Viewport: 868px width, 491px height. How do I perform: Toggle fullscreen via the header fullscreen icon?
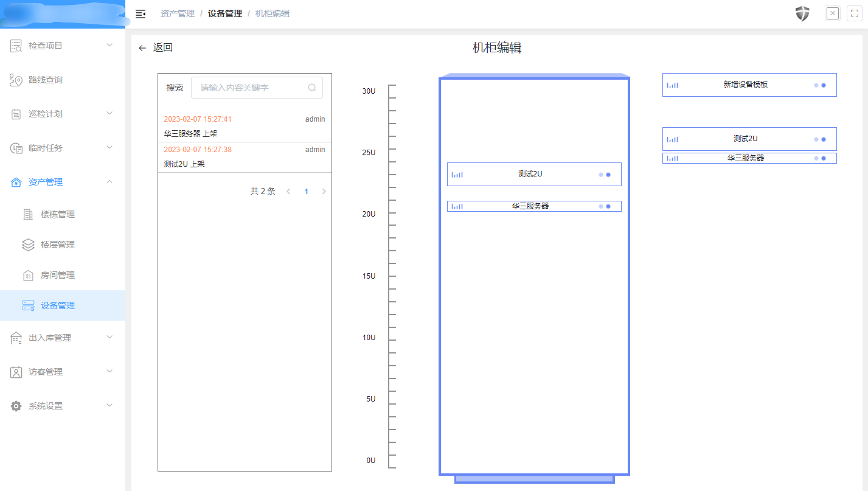854,13
